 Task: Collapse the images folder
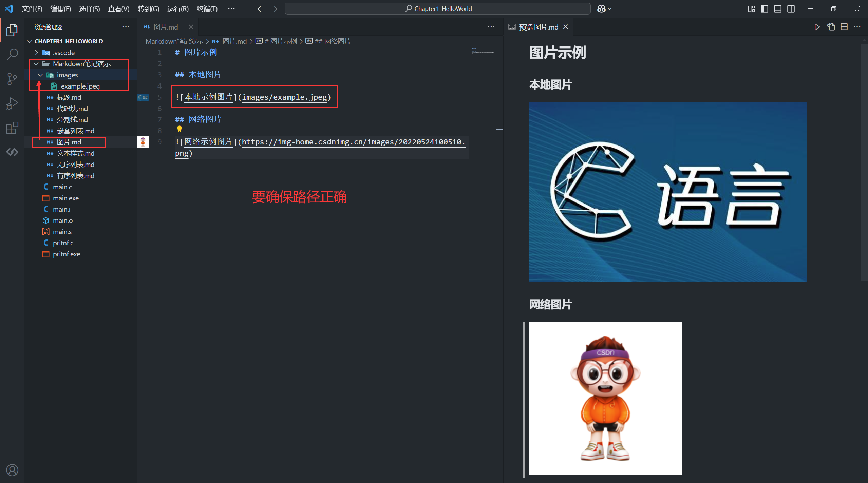[67, 75]
